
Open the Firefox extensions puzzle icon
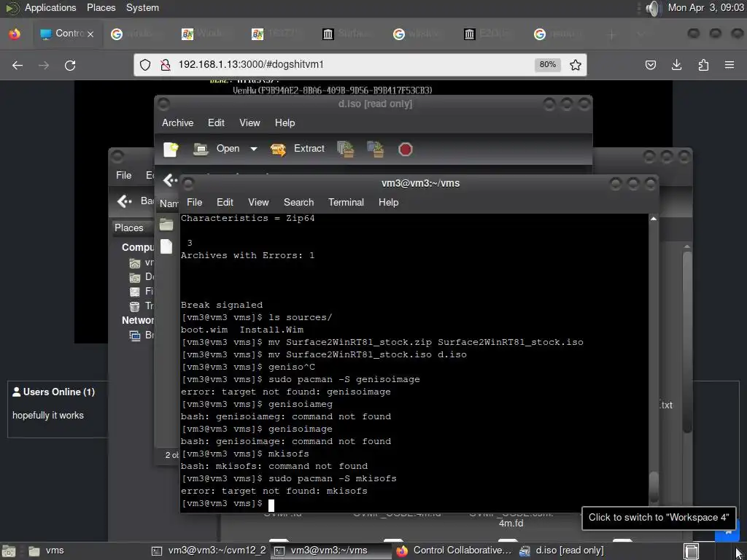coord(703,65)
